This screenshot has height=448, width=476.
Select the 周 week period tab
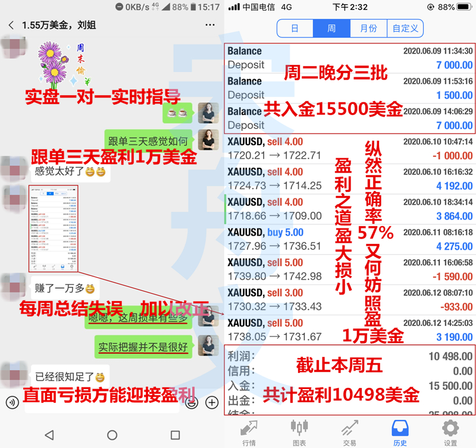pos(331,29)
